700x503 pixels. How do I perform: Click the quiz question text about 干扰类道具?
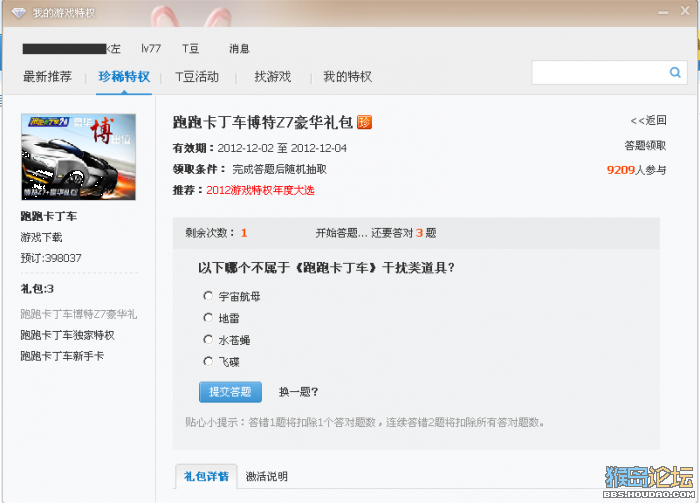pyautogui.click(x=326, y=268)
